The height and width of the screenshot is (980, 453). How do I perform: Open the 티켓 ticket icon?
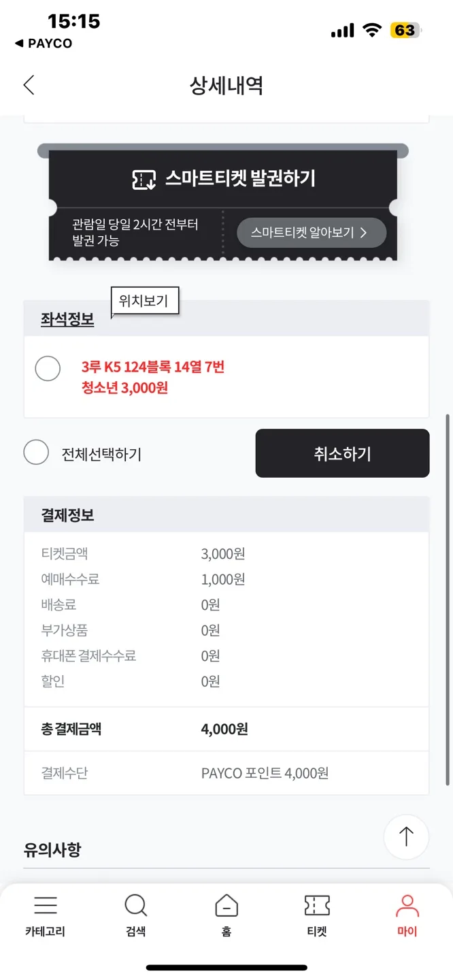coord(317,905)
